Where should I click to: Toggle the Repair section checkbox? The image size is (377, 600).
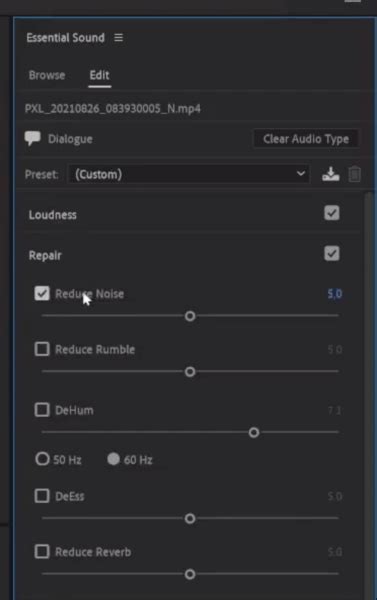(331, 254)
